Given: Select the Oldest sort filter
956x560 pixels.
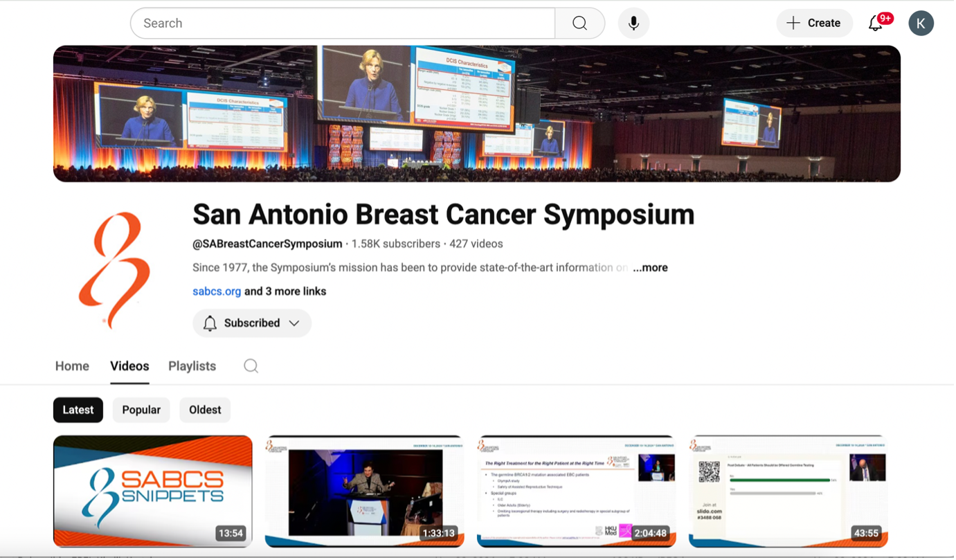Looking at the screenshot, I should (x=205, y=410).
